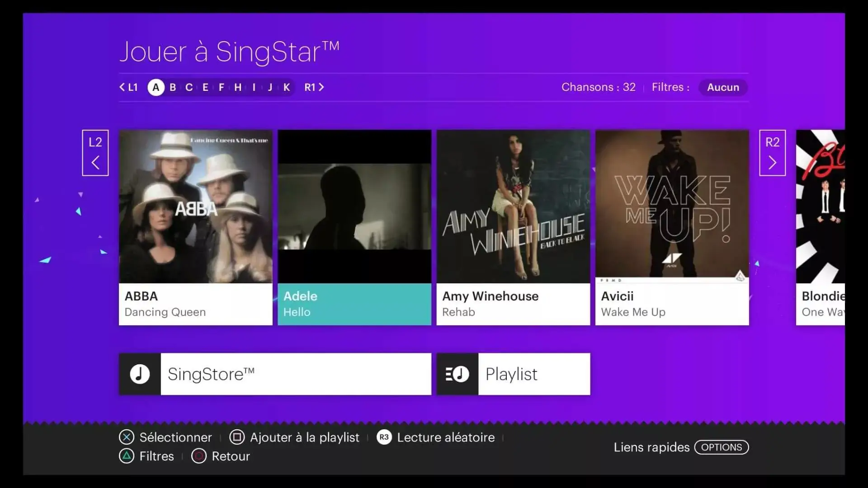This screenshot has width=868, height=488.
Task: Click the highlighted Adele Hello label
Action: 354,304
